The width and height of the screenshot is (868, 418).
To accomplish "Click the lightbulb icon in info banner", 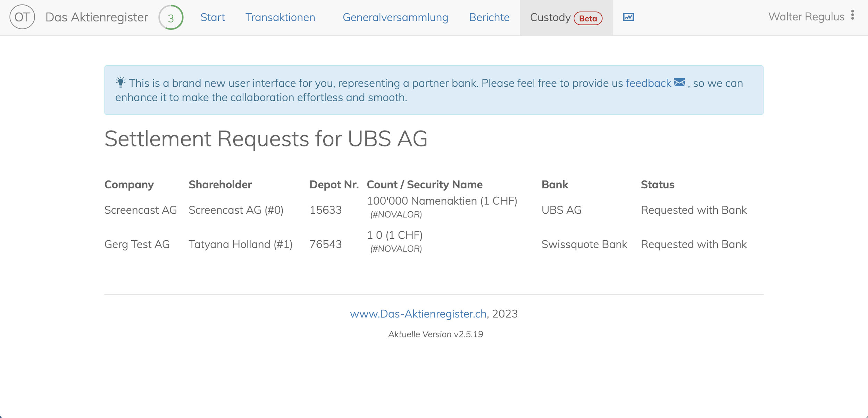I will 120,82.
